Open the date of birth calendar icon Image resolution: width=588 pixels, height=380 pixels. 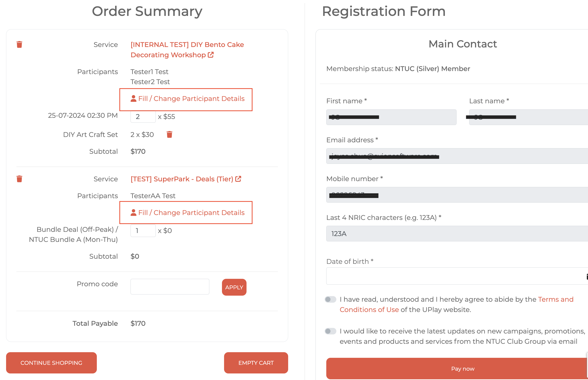(586, 276)
